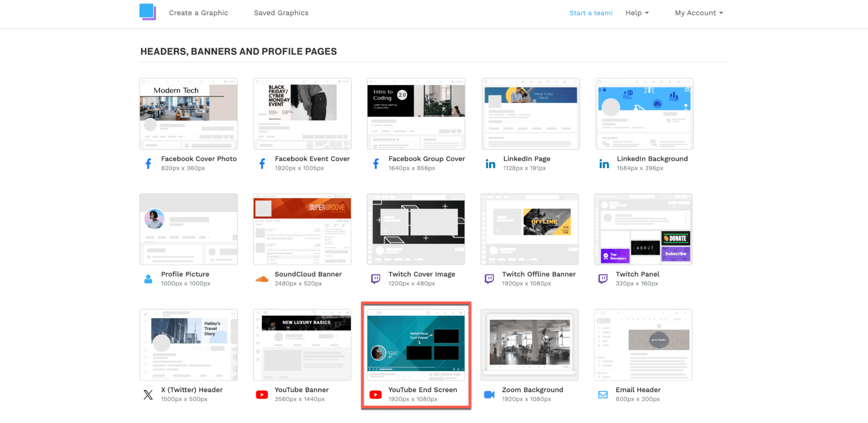The width and height of the screenshot is (868, 423).
Task: Go to Create a Graphic
Action: (198, 13)
